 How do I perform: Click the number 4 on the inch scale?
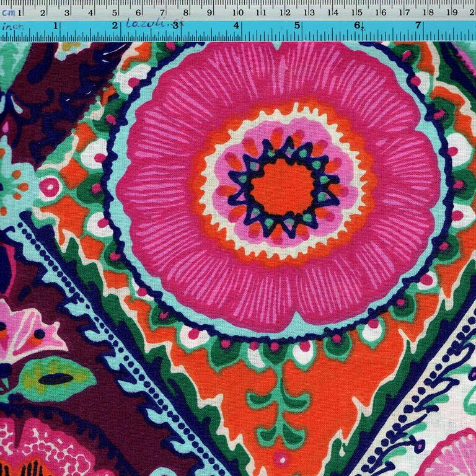237,25
